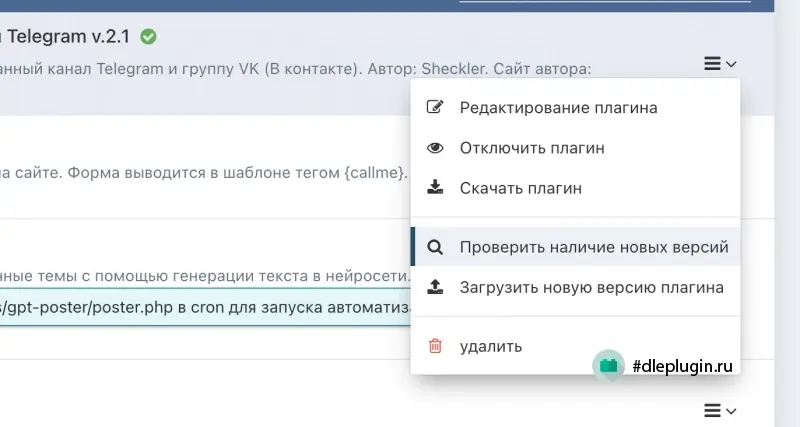Choose Редактирование плагина from the menu
Screen dimensions: 800x427
576,108
